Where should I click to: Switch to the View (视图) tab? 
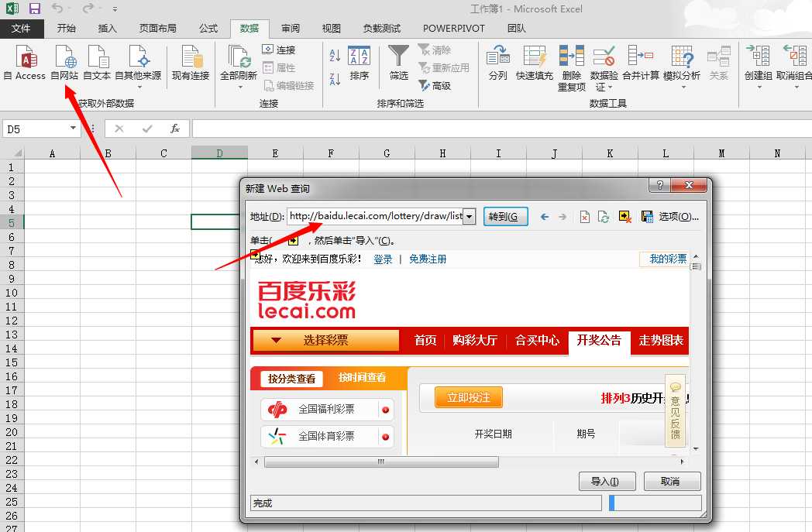(332, 29)
